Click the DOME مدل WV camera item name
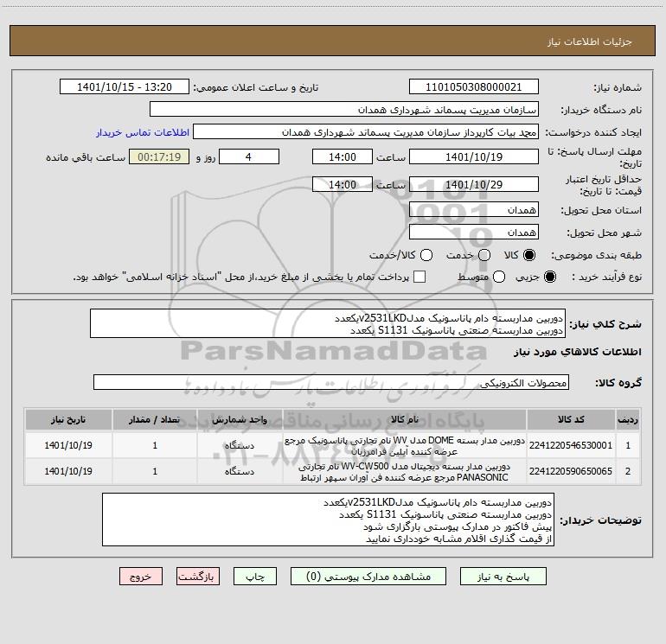 (405, 446)
